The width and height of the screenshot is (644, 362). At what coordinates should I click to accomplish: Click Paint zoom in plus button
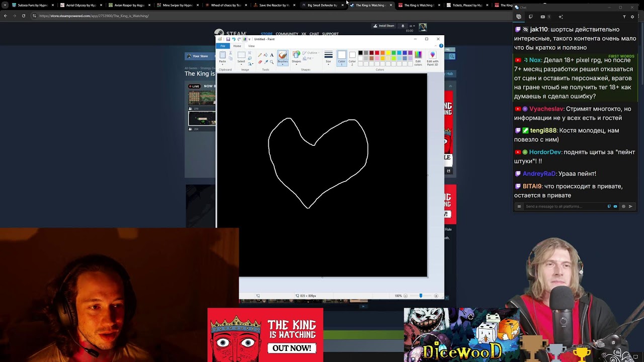[x=436, y=296]
